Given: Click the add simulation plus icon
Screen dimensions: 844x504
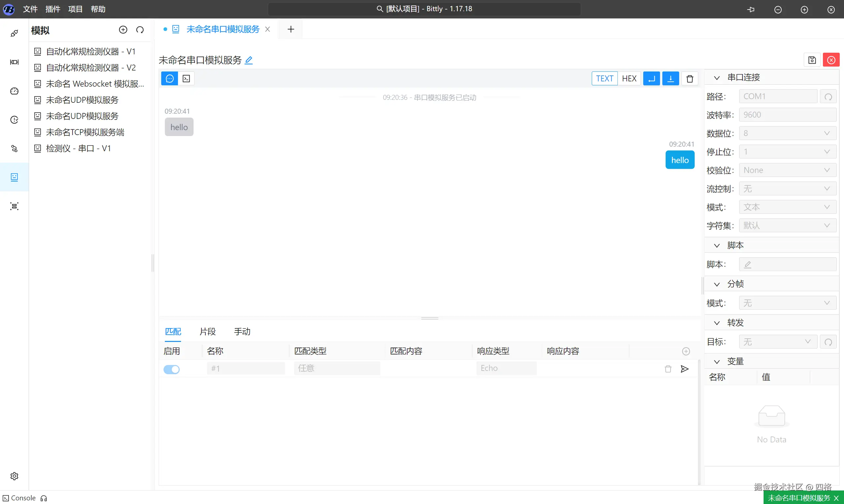Looking at the screenshot, I should pyautogui.click(x=123, y=30).
